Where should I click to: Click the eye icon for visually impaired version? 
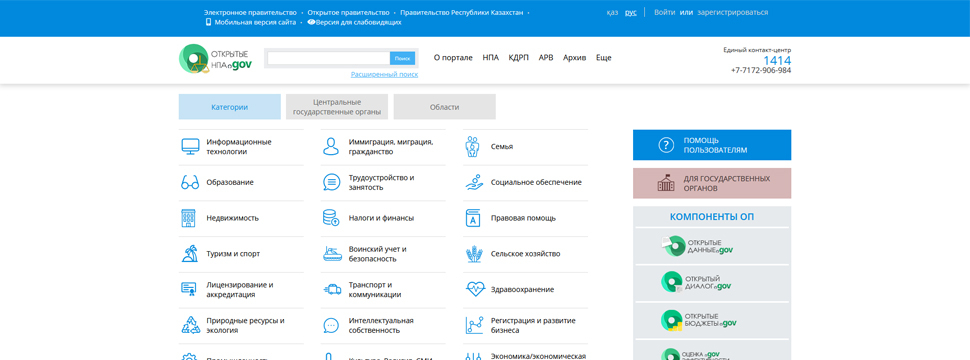pyautogui.click(x=311, y=22)
